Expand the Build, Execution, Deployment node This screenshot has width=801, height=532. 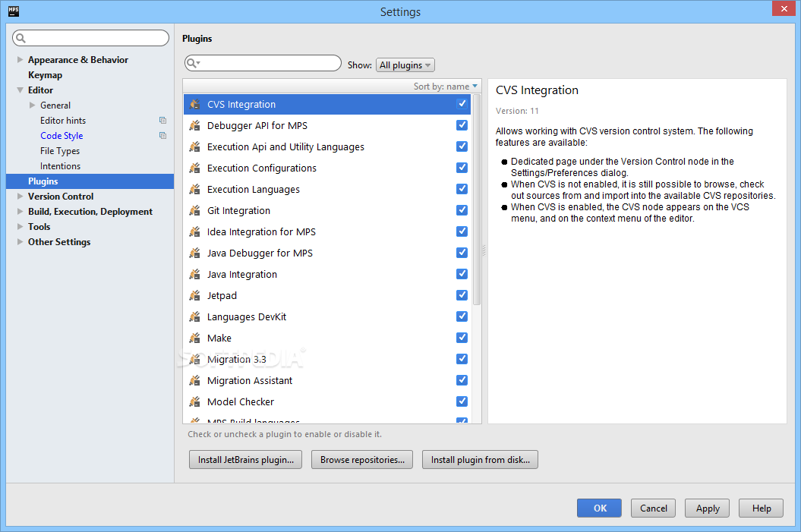click(x=20, y=212)
